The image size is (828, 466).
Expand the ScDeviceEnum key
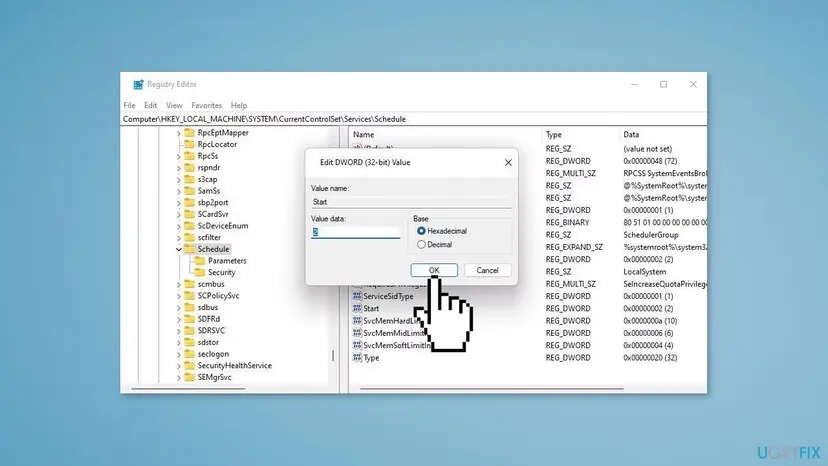[x=178, y=226]
